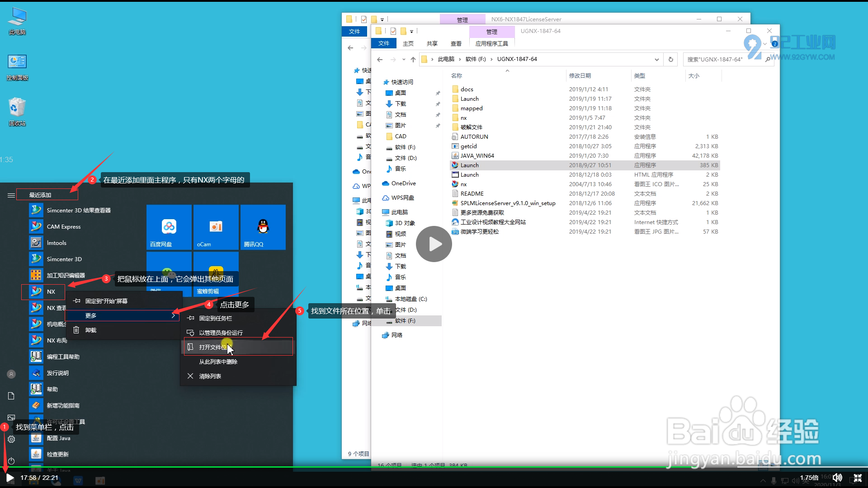Select the NX program entry
868x488 pixels.
(43, 291)
